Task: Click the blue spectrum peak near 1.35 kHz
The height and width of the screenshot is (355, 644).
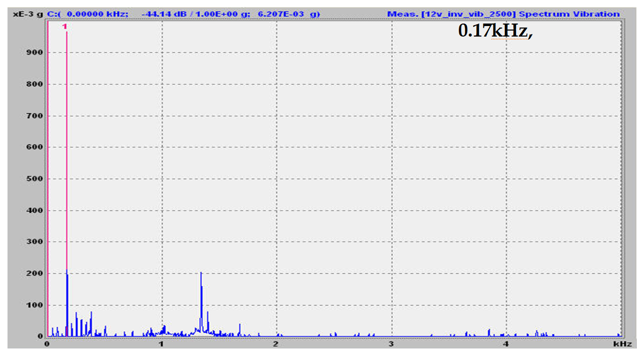Action: pos(201,303)
